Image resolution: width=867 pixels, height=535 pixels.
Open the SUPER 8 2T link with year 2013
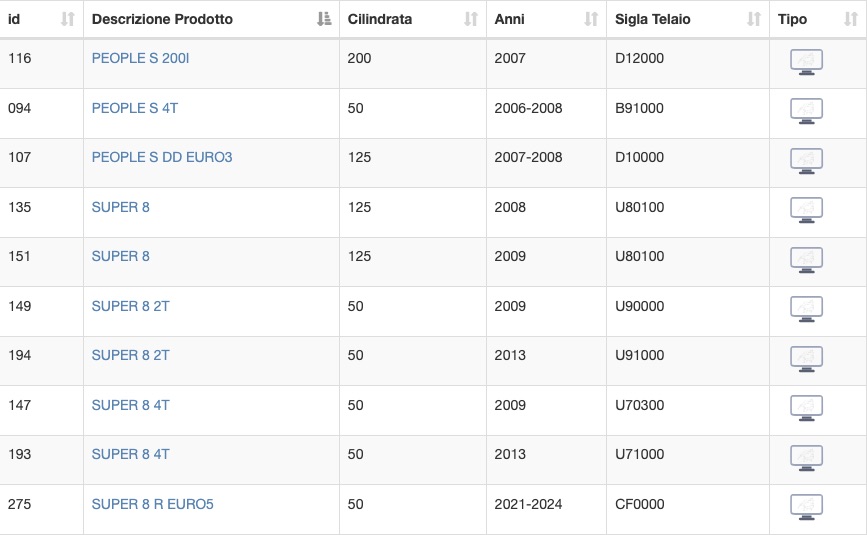point(130,355)
